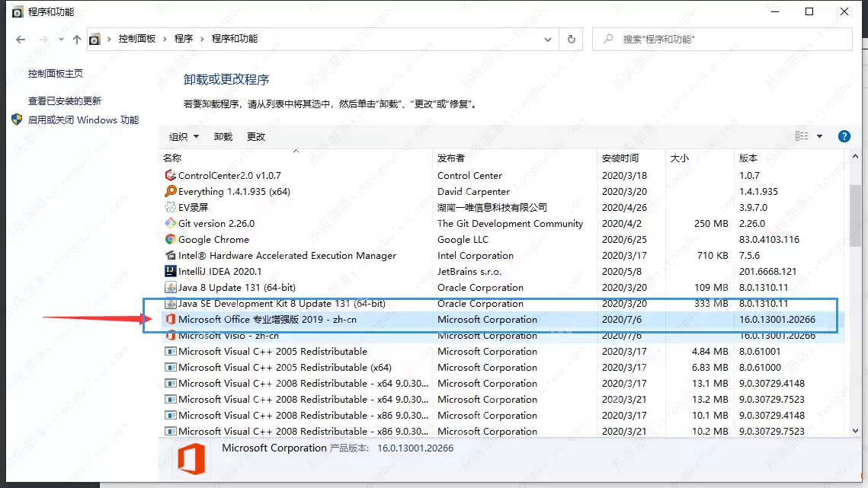This screenshot has width=868, height=488.
Task: Click the EV录屏 program icon
Action: pos(171,207)
